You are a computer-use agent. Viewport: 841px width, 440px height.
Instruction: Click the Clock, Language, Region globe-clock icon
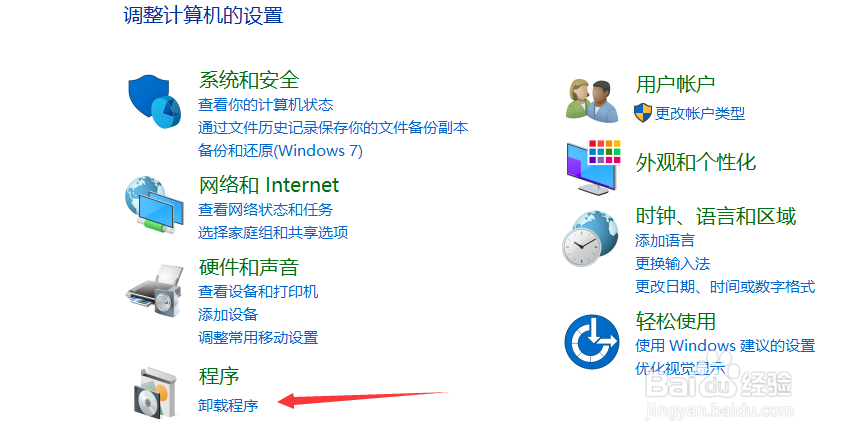point(590,238)
